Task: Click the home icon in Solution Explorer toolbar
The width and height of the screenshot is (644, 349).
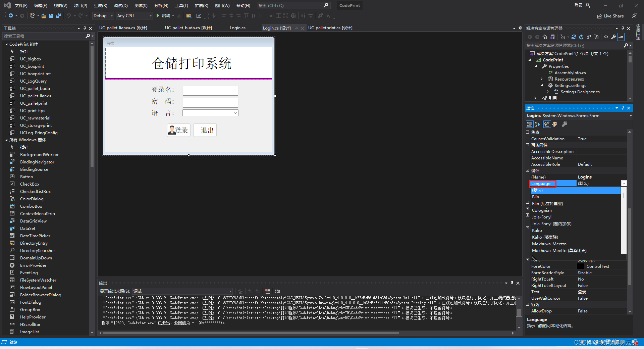Action: (545, 37)
